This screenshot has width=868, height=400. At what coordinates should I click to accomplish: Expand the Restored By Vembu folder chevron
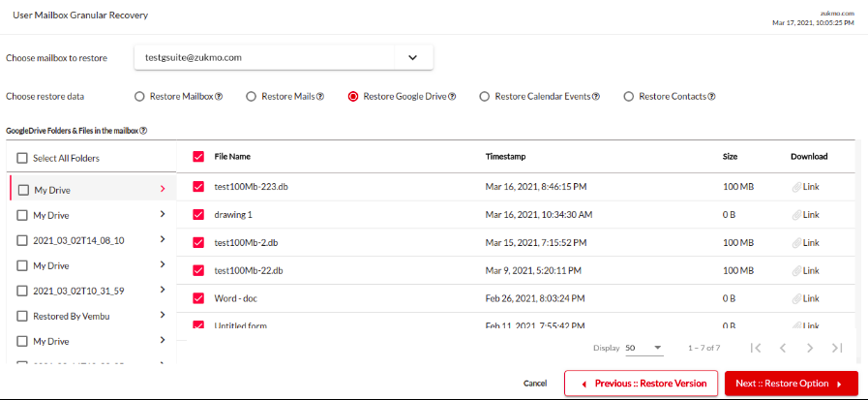click(163, 315)
